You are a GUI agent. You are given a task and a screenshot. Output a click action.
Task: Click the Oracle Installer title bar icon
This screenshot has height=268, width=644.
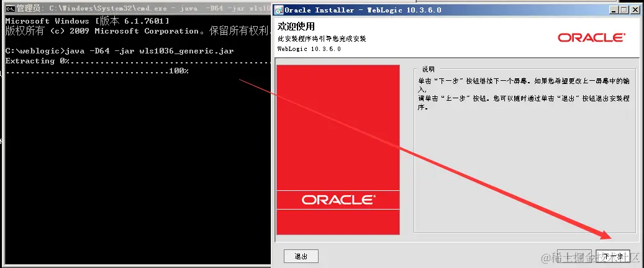(278, 10)
